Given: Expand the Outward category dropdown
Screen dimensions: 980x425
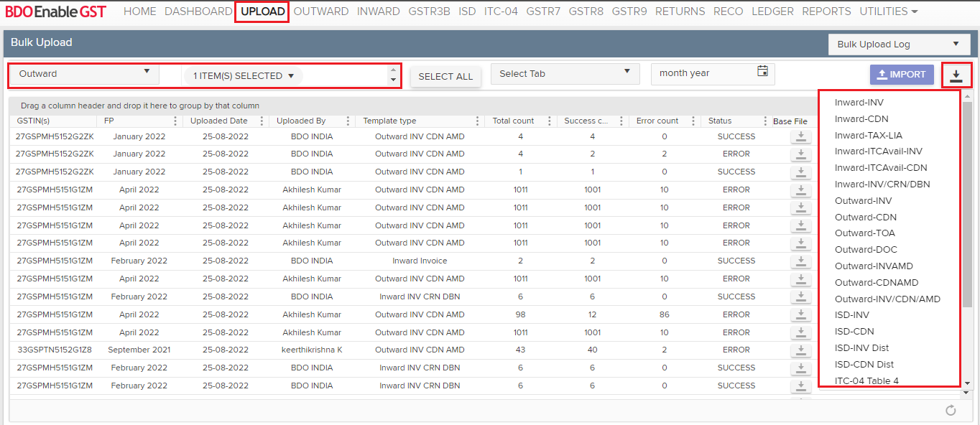Looking at the screenshot, I should [x=85, y=73].
